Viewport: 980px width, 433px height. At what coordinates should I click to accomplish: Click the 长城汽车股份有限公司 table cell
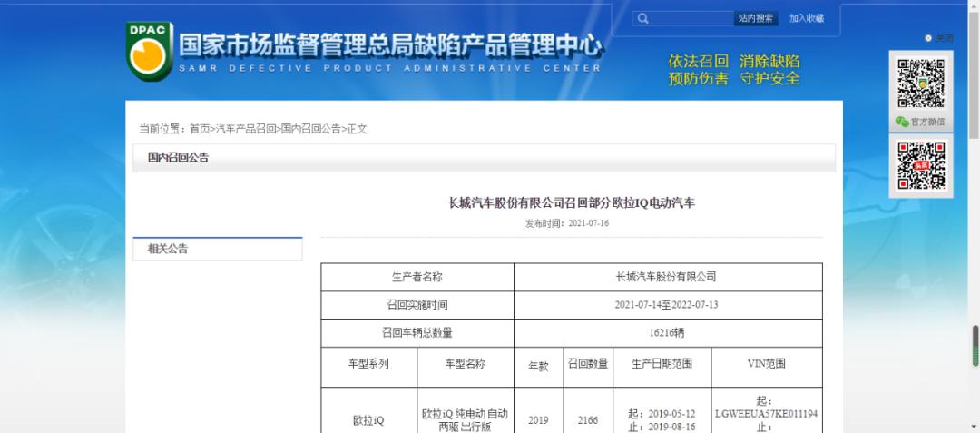click(x=668, y=277)
